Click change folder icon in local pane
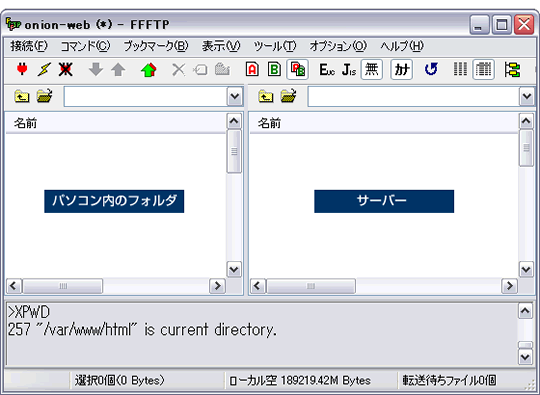The height and width of the screenshot is (395, 540). click(x=44, y=96)
